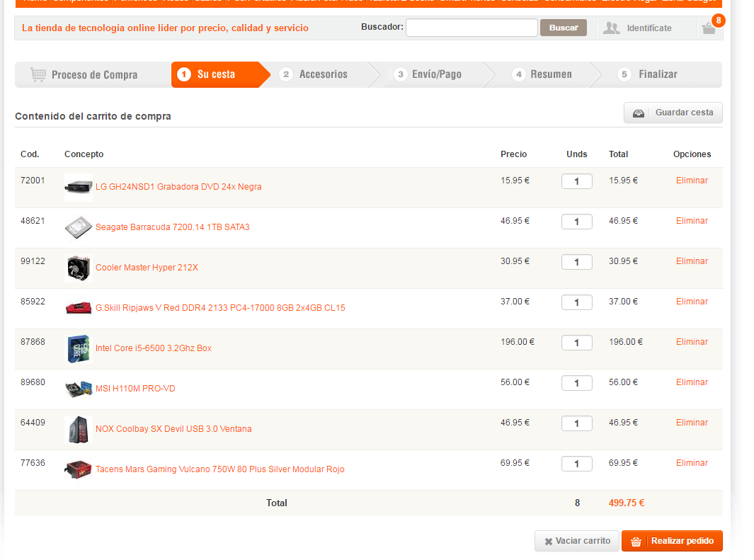The width and height of the screenshot is (754, 560).
Task: Click product code 72001
Action: 33,181
